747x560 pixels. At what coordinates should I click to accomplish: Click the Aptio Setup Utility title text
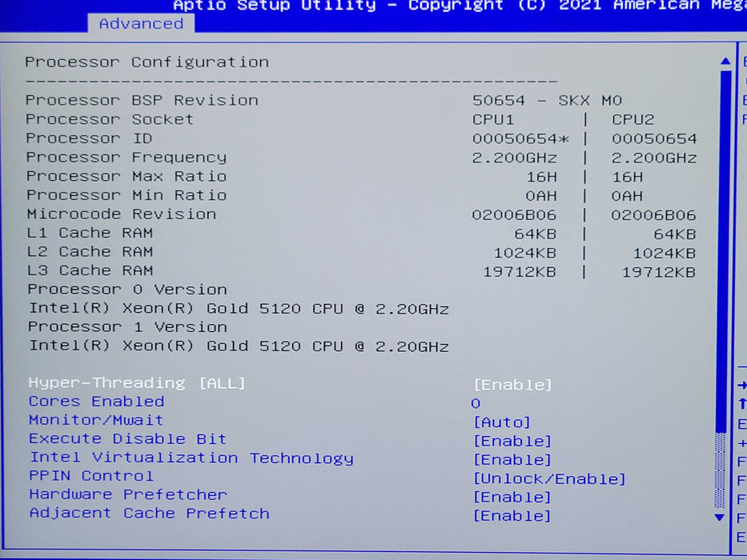coord(274,6)
